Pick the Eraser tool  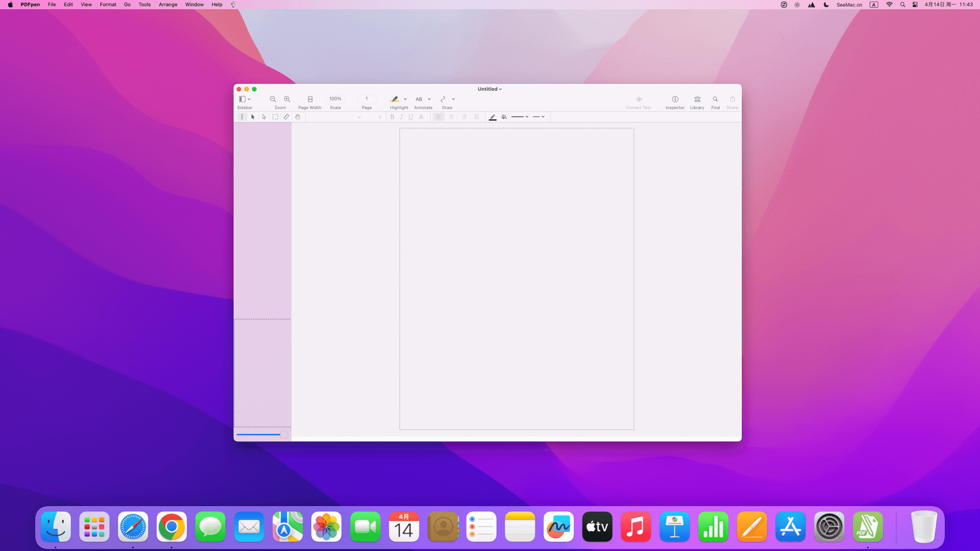(286, 117)
